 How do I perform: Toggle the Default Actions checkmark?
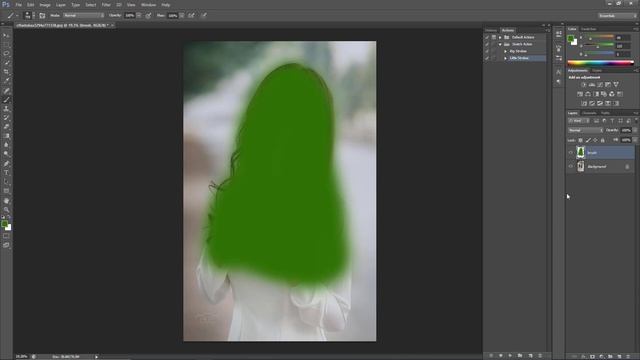coord(487,37)
